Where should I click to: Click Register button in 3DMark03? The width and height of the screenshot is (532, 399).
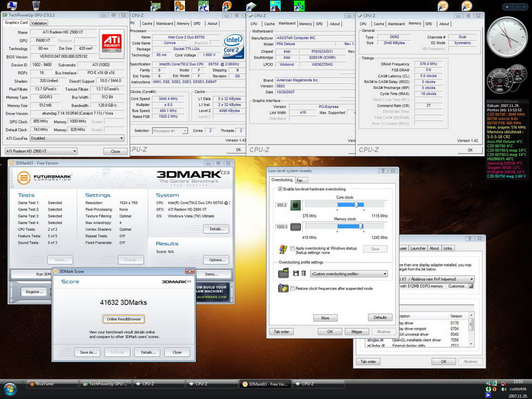[34, 292]
